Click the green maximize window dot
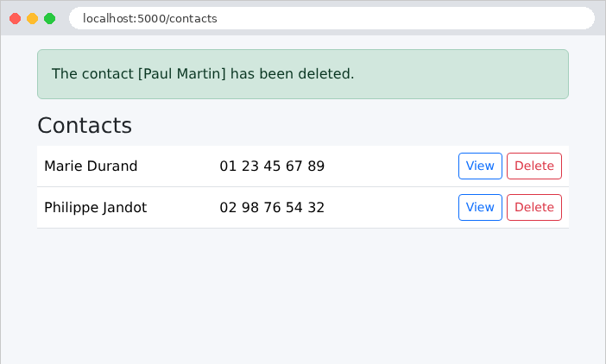 click(49, 18)
